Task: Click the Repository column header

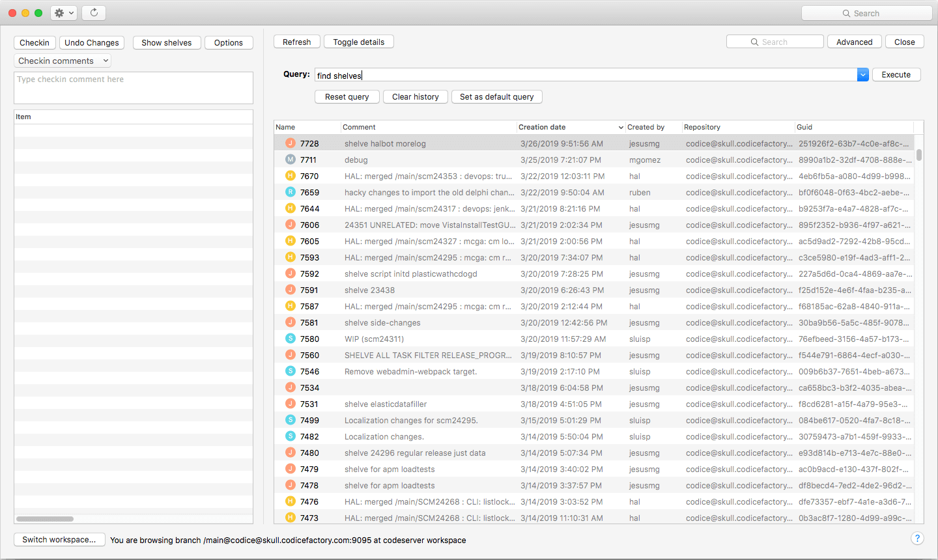Action: (x=738, y=127)
